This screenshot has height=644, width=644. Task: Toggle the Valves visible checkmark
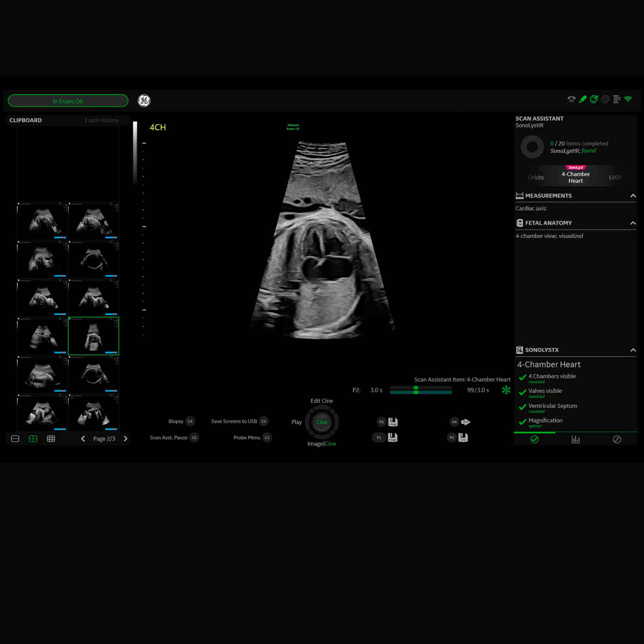pyautogui.click(x=522, y=392)
